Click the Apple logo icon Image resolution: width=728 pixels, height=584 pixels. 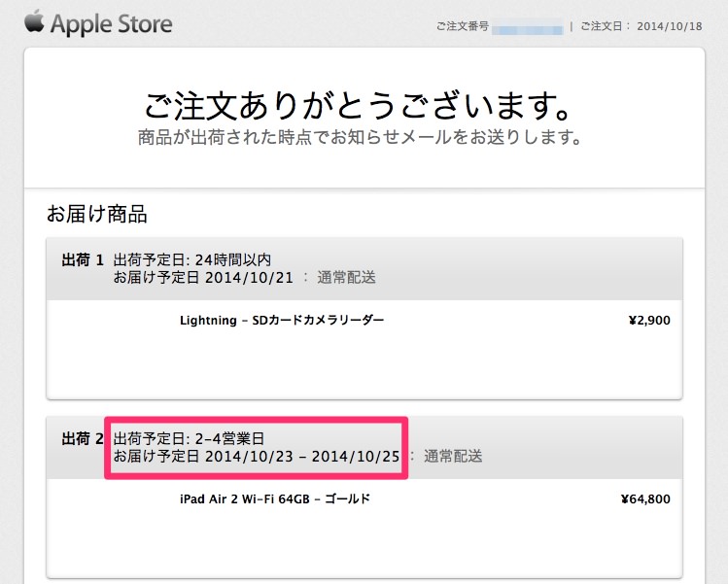pyautogui.click(x=34, y=21)
